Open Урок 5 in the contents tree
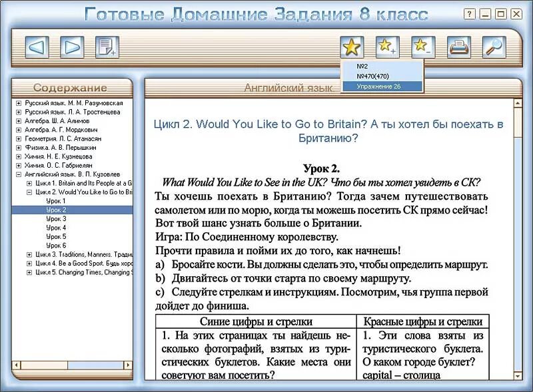The image size is (533, 392). coord(56,236)
